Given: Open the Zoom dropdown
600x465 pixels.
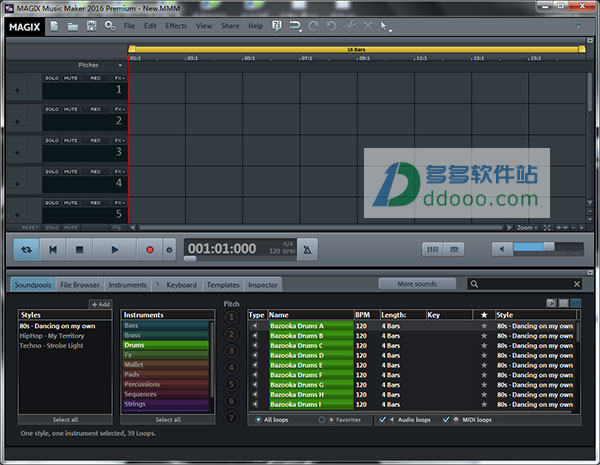Looking at the screenshot, I should click(527, 228).
